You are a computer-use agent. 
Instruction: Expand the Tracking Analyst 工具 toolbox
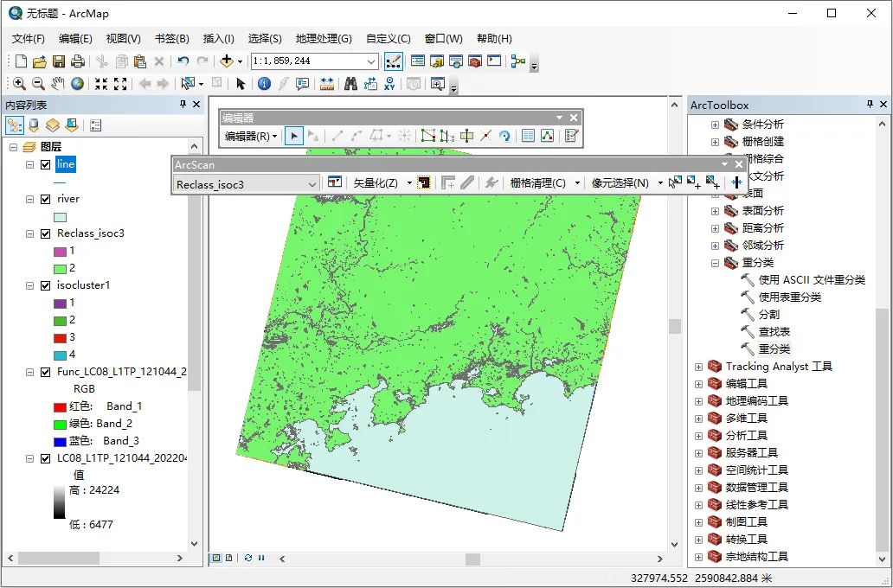point(699,367)
